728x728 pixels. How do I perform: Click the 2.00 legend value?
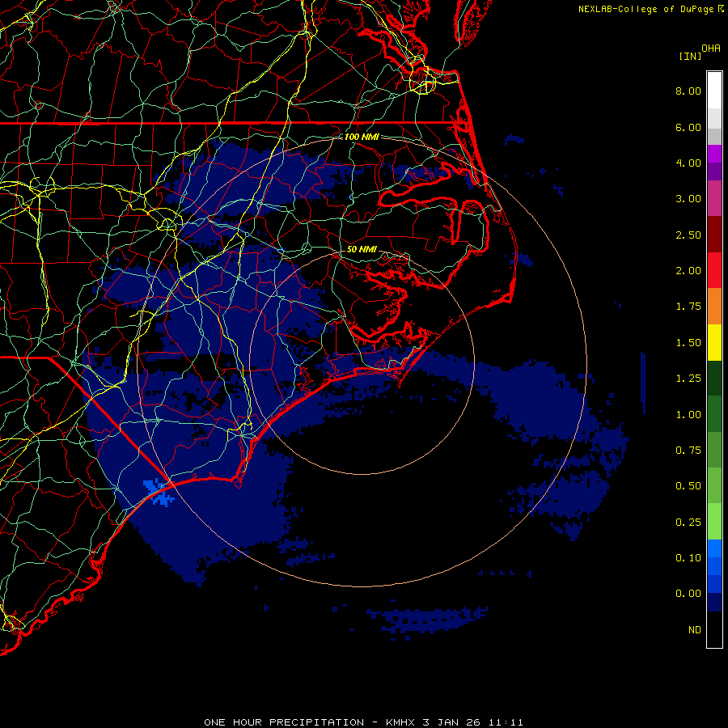[x=688, y=271]
